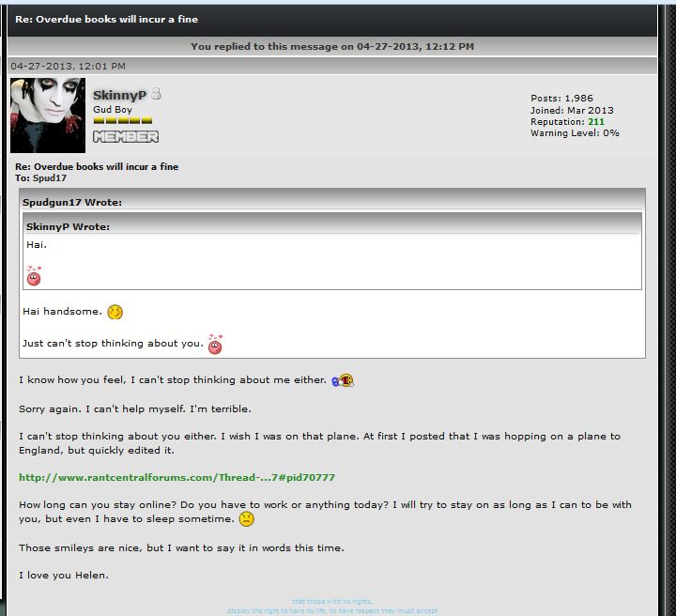This screenshot has height=616, width=676.
Task: Click the You replied to this message notice
Action: (332, 47)
